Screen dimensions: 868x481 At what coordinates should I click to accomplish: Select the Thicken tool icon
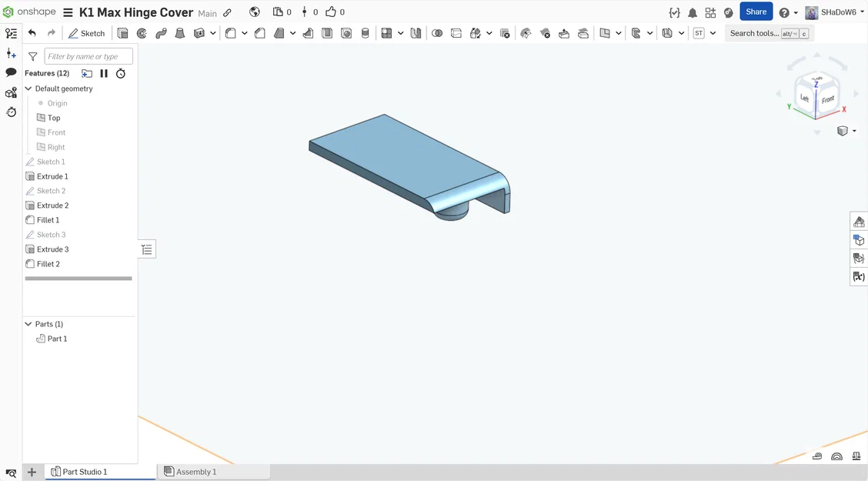pos(199,33)
